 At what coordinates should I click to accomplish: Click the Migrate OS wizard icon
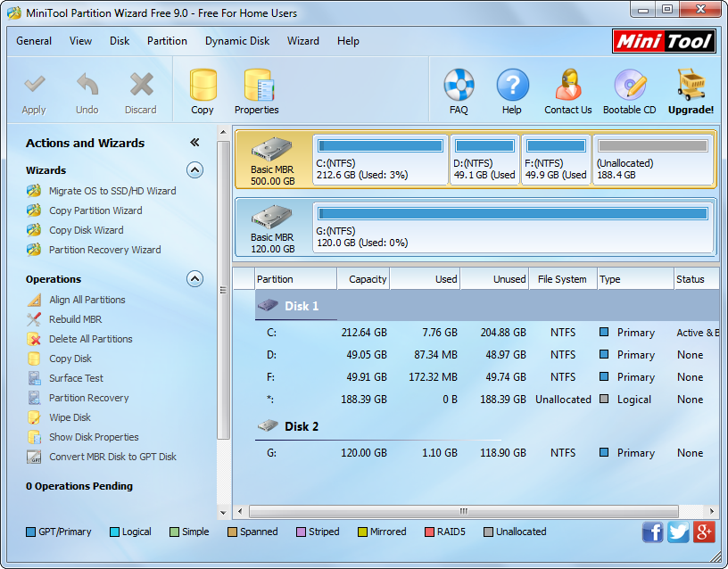[x=34, y=191]
